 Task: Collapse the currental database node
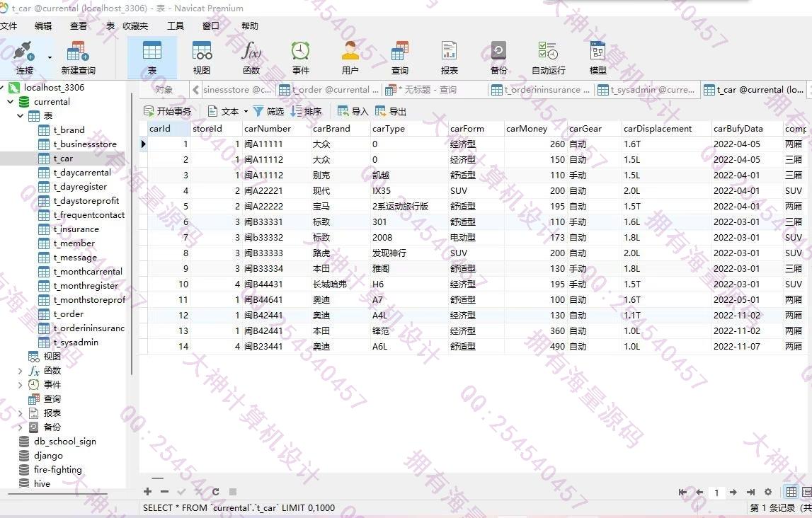coord(11,101)
